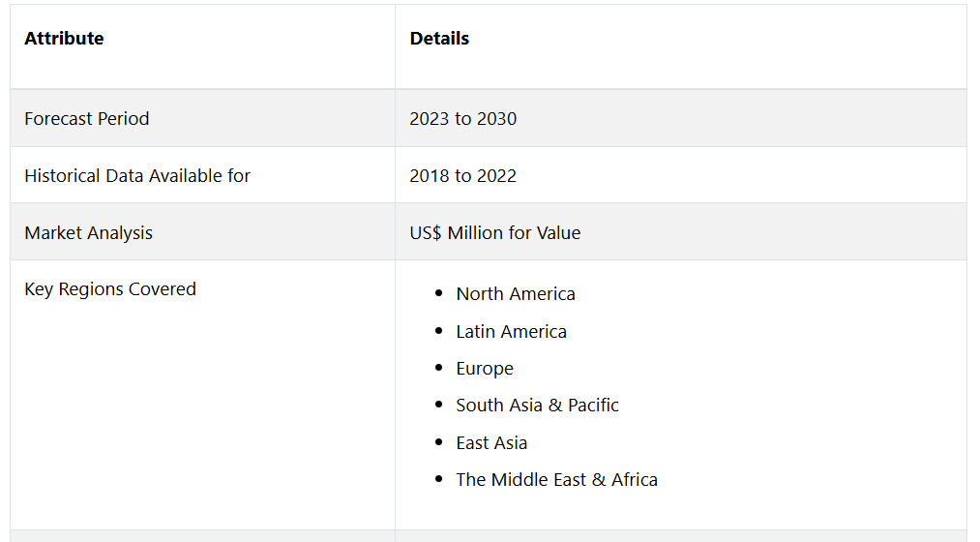Screen dimensions: 980x542
Task: Click The Middle East & Africa item
Action: point(557,479)
